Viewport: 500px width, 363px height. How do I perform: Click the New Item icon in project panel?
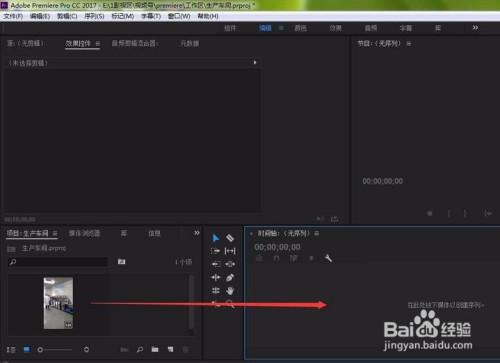171,349
